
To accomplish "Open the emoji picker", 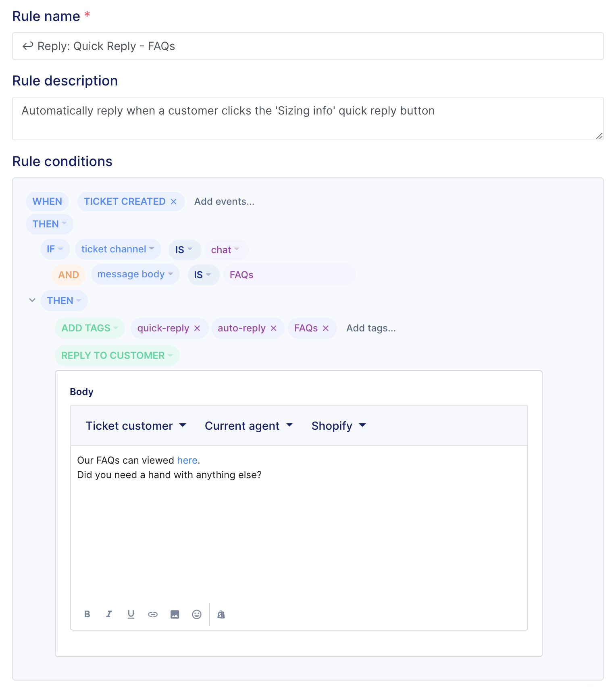I will (197, 614).
